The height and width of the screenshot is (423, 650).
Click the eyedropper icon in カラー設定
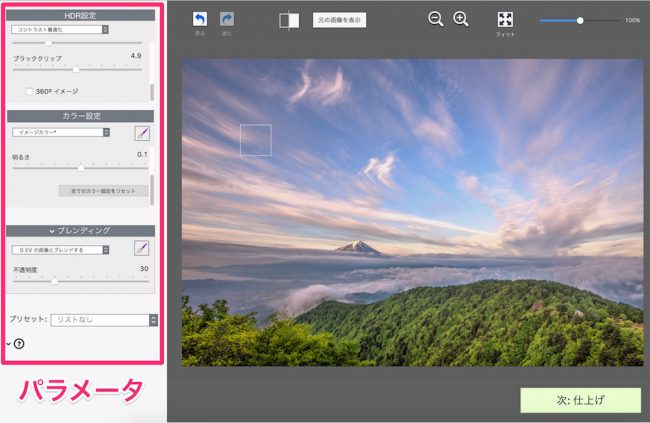coord(142,134)
